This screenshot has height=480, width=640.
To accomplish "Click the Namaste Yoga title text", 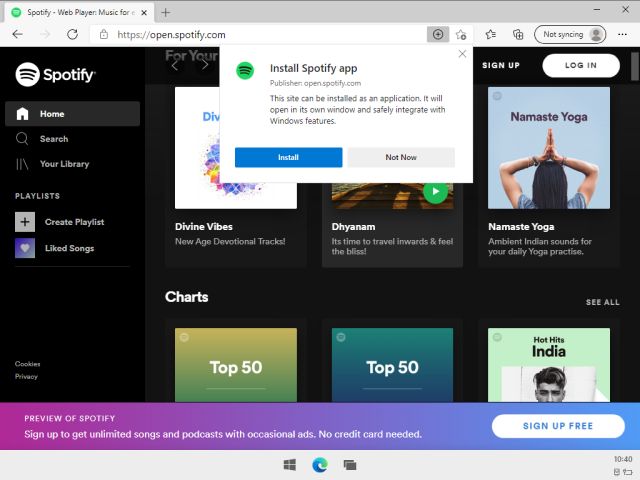I will (521, 227).
